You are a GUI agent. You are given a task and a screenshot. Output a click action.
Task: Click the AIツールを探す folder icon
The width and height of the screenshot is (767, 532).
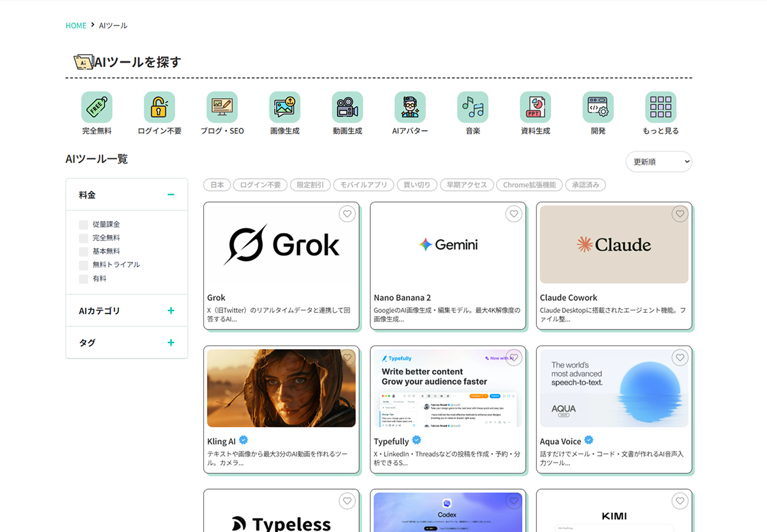click(x=83, y=62)
